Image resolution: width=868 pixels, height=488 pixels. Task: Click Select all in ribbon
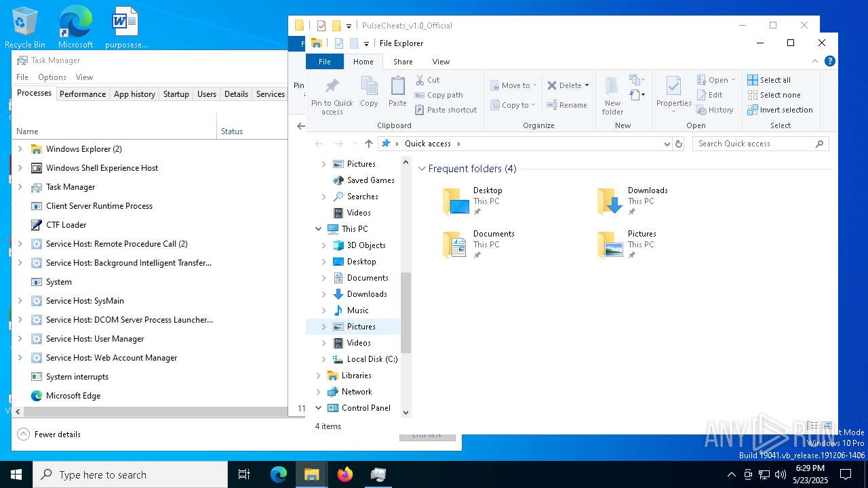(x=769, y=80)
